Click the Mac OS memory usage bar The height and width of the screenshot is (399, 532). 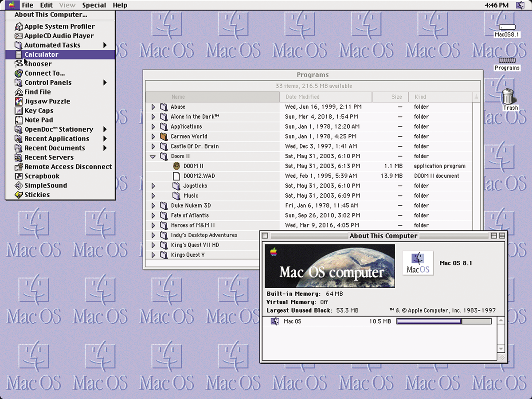[443, 321]
